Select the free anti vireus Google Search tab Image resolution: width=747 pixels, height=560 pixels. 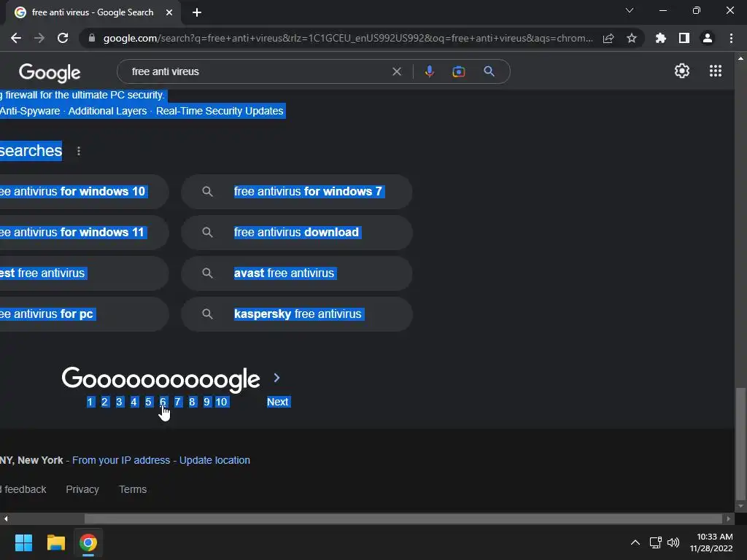(x=93, y=12)
